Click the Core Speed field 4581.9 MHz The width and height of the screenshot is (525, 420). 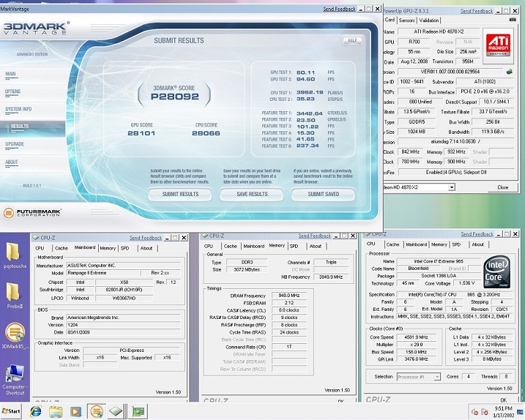tap(416, 337)
